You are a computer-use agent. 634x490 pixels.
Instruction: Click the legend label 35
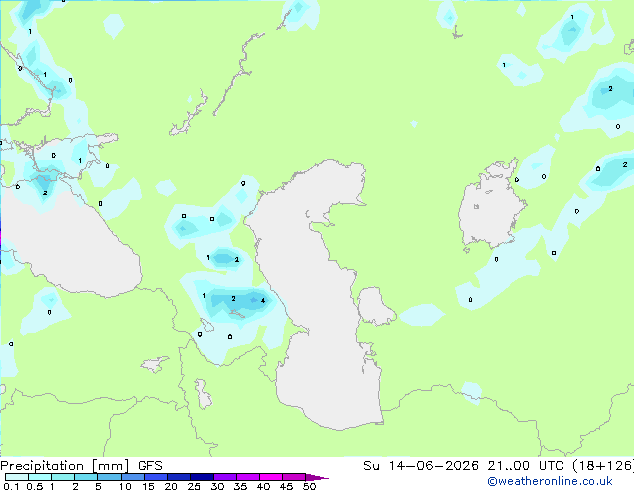click(240, 486)
